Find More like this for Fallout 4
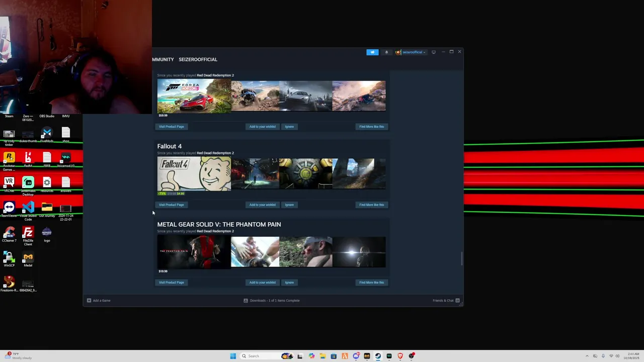 pos(371,205)
